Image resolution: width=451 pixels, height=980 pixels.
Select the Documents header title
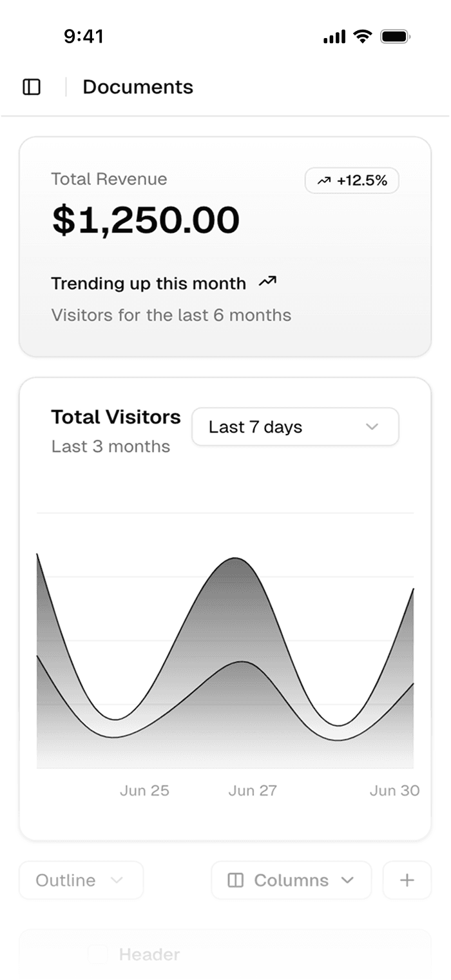pyautogui.click(x=138, y=87)
